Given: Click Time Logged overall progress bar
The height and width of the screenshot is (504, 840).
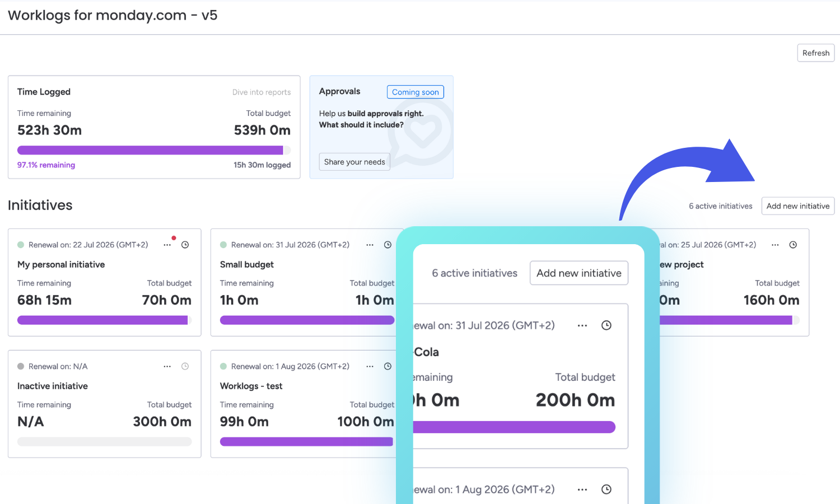Looking at the screenshot, I should click(154, 150).
